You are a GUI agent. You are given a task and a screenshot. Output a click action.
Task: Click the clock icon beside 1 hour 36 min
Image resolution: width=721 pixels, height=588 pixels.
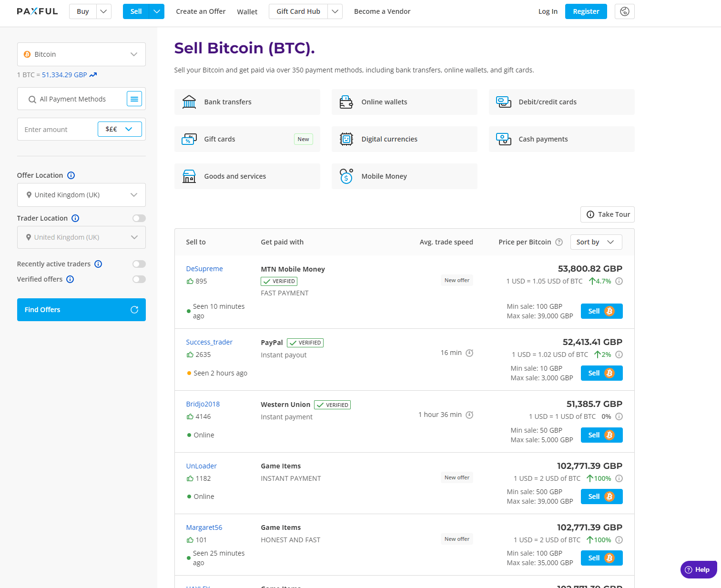click(469, 415)
